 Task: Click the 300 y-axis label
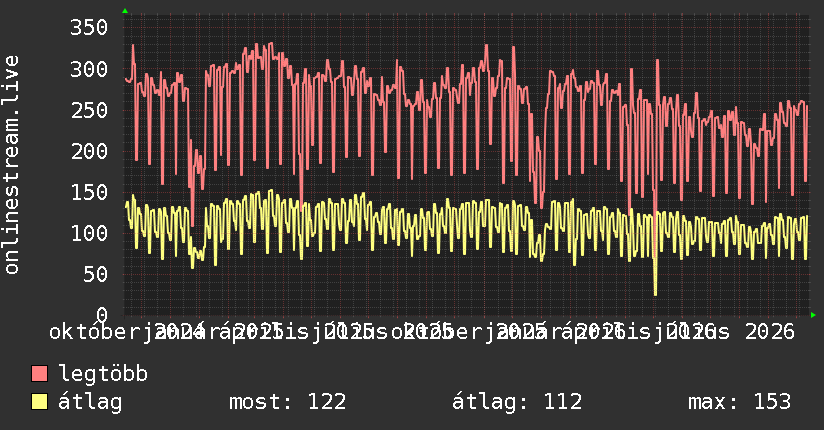89,69
